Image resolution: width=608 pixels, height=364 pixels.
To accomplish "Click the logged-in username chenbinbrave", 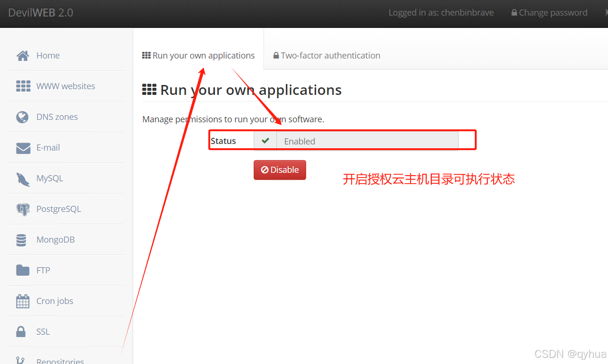I will point(467,13).
